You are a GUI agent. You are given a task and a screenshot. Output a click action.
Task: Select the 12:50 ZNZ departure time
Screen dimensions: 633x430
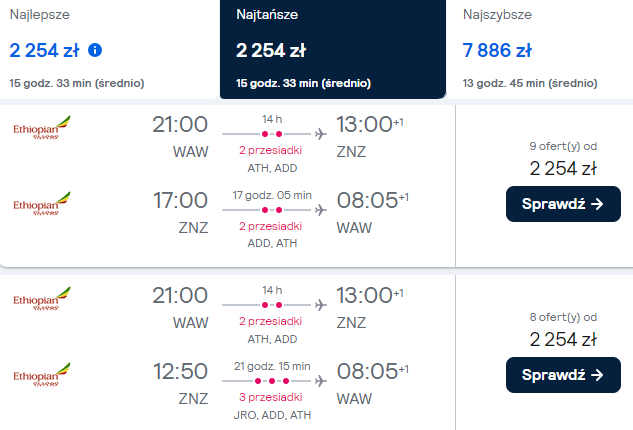click(x=180, y=371)
